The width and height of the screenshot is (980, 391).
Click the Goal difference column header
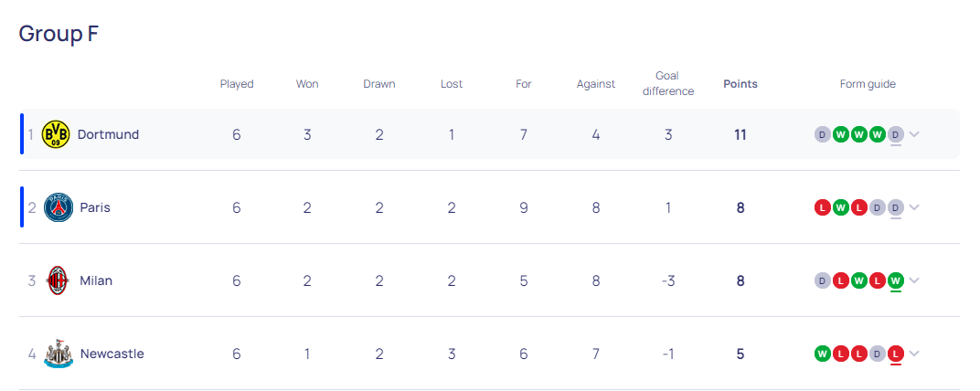(668, 83)
